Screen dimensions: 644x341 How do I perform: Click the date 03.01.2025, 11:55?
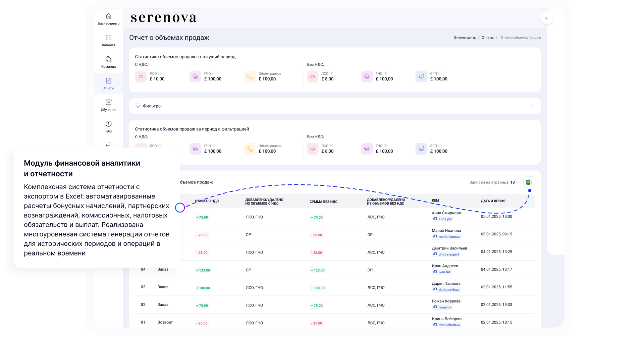(496, 287)
